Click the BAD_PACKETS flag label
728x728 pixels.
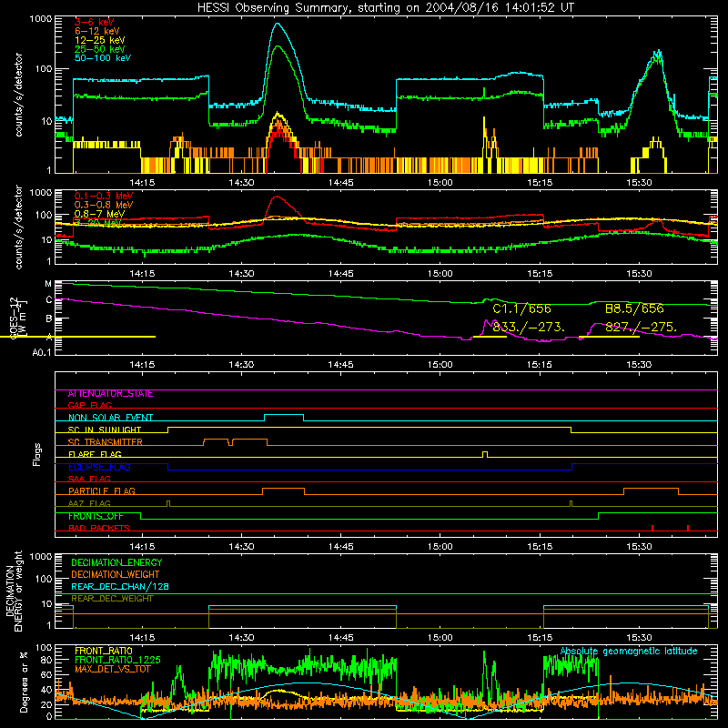click(x=99, y=528)
